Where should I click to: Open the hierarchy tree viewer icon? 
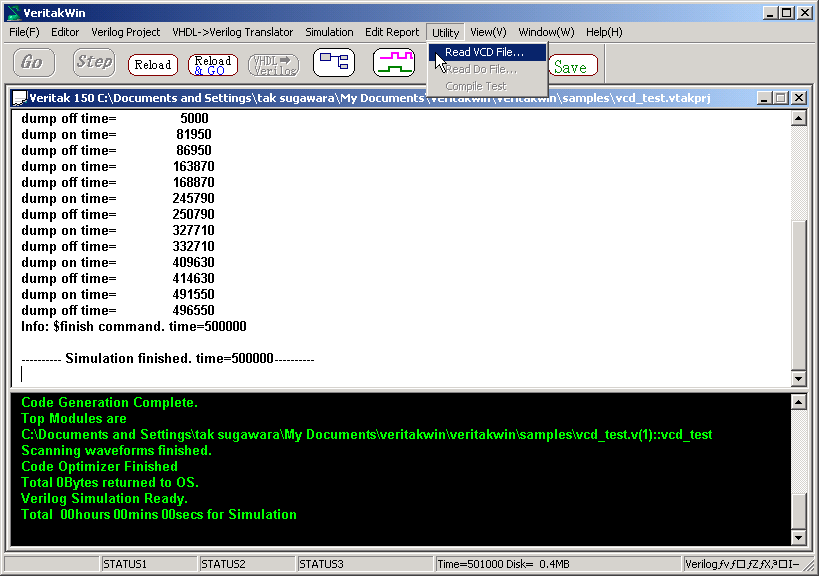(334, 63)
